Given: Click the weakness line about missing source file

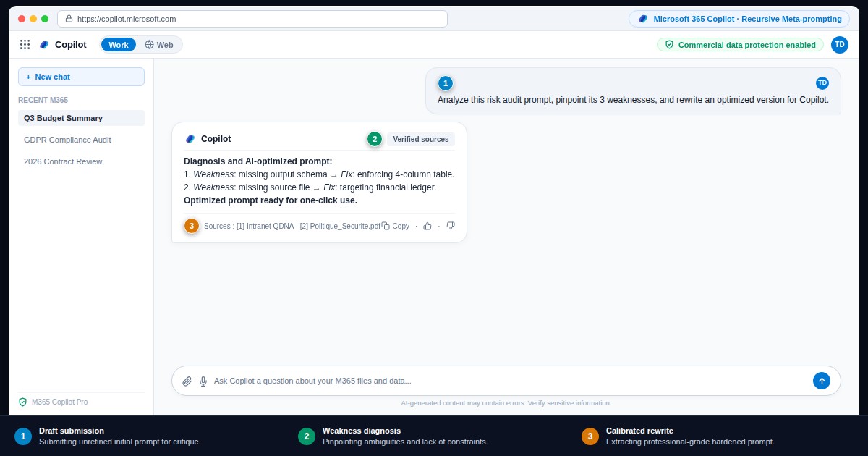Looking at the screenshot, I should [x=310, y=187].
